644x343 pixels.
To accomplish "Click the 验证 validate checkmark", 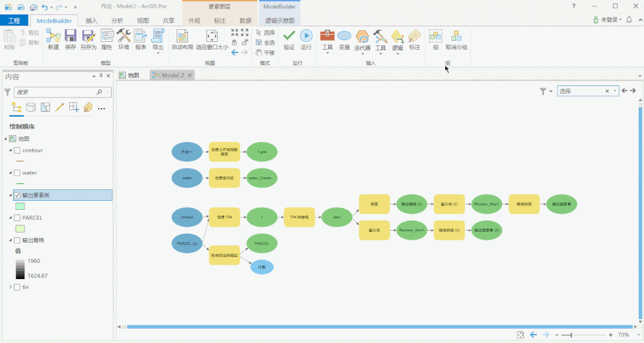I will tap(289, 39).
